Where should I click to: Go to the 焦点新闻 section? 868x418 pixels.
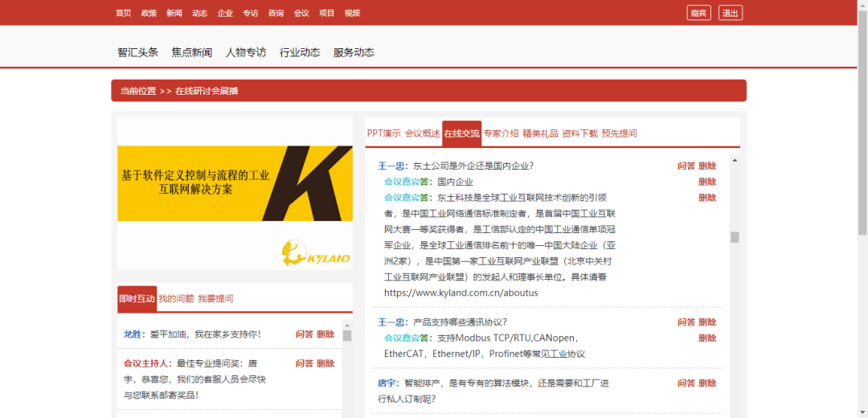(191, 52)
